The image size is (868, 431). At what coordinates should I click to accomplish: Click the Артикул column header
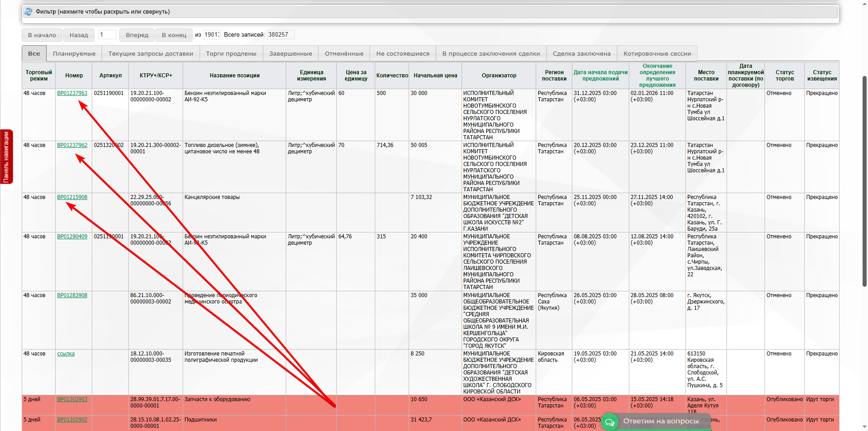point(111,76)
